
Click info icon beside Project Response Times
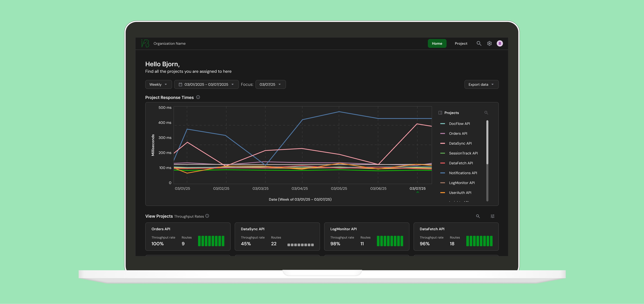[x=198, y=97]
